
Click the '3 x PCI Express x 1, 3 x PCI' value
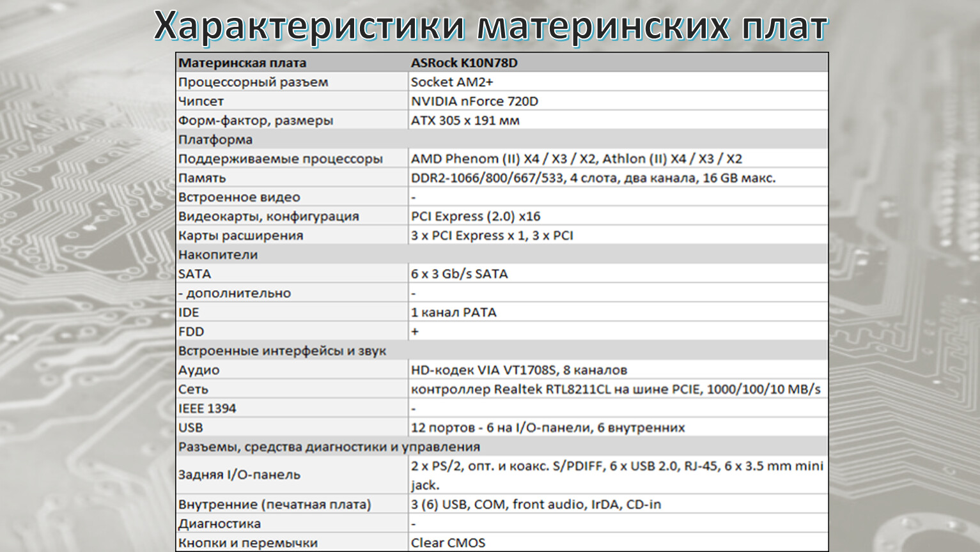492,235
